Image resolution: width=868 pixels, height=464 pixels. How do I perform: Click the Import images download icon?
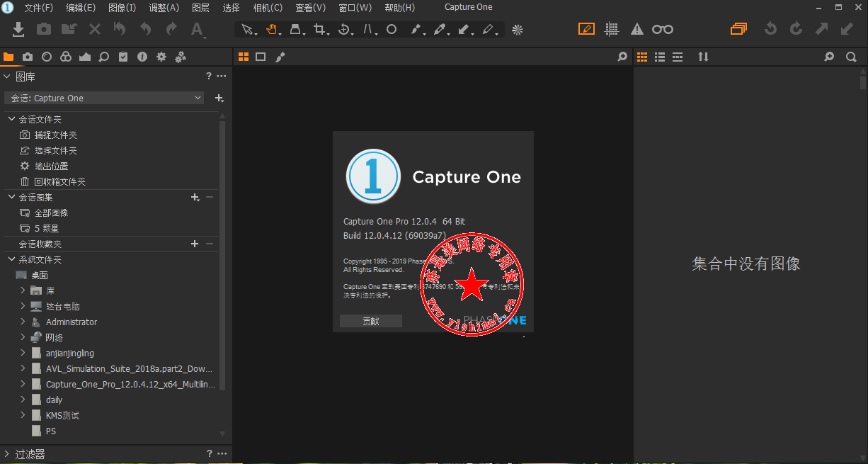point(19,29)
